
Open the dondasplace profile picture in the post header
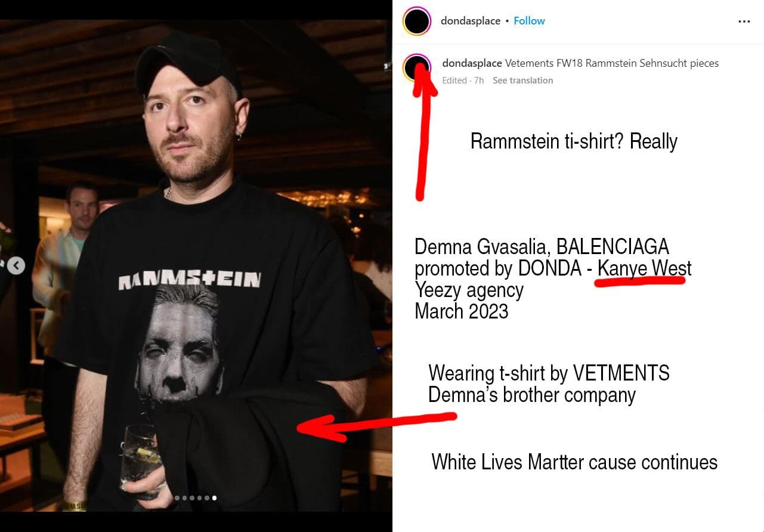click(416, 21)
